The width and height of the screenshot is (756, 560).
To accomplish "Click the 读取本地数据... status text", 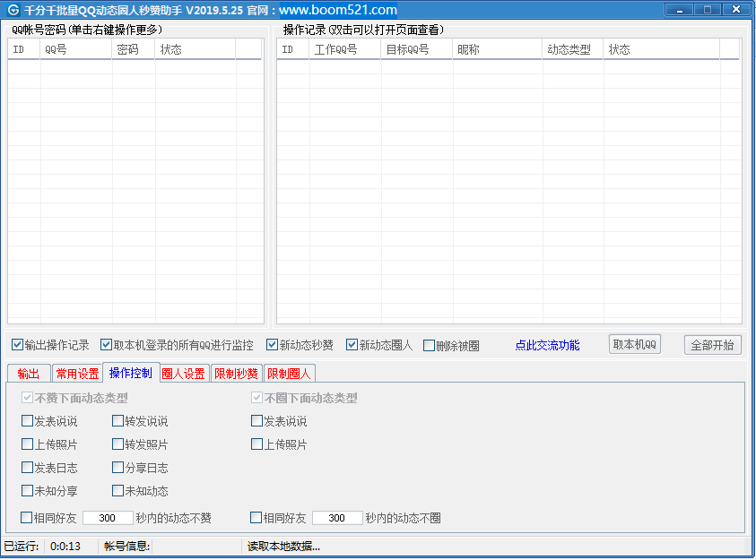I will pos(284,547).
